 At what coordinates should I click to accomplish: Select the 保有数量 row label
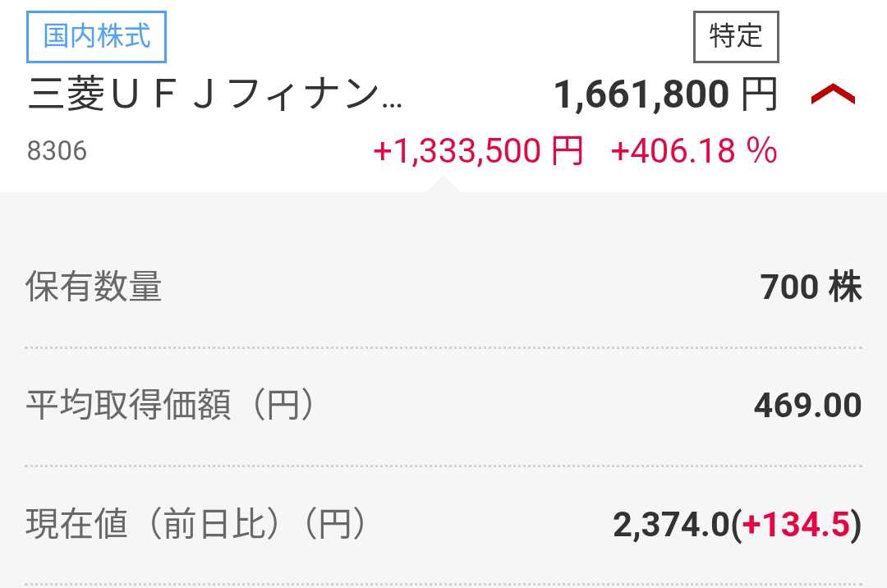pyautogui.click(x=94, y=287)
